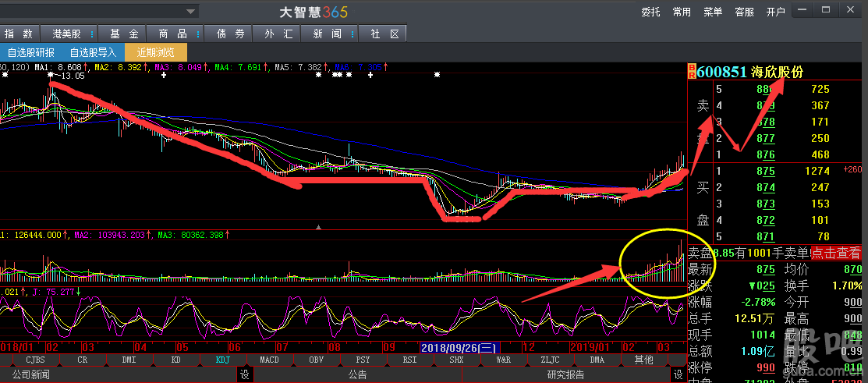Select the 新闻 tab

click(328, 34)
